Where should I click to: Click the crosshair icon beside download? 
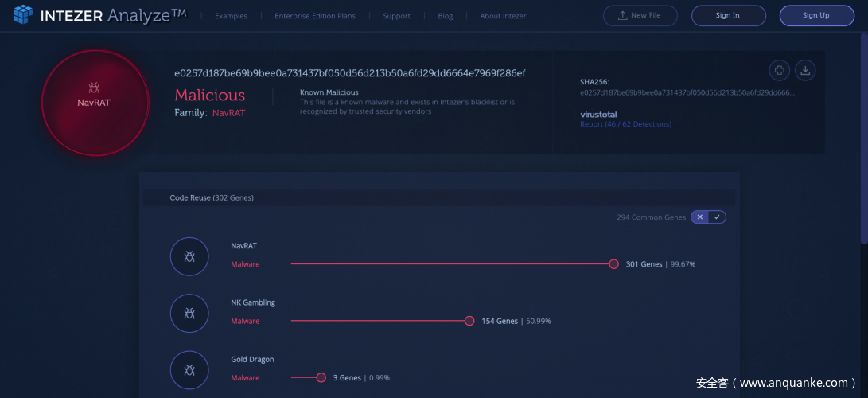[x=780, y=71]
